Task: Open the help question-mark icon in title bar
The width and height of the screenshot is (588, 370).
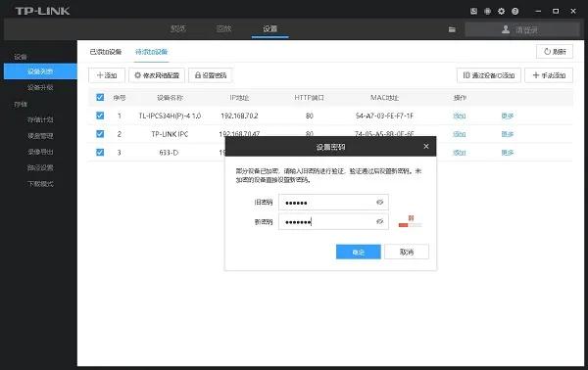Action: tap(515, 11)
